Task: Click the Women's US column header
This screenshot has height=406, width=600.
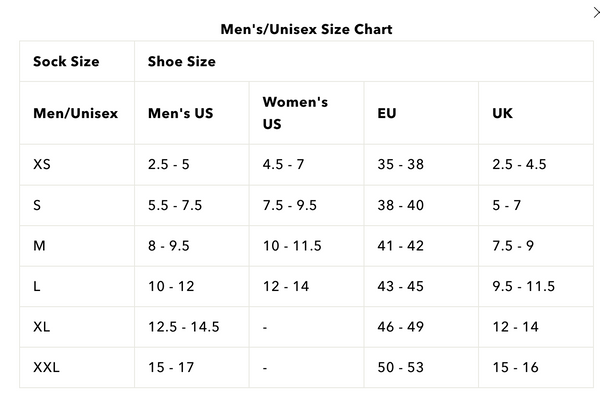Action: 295,113
